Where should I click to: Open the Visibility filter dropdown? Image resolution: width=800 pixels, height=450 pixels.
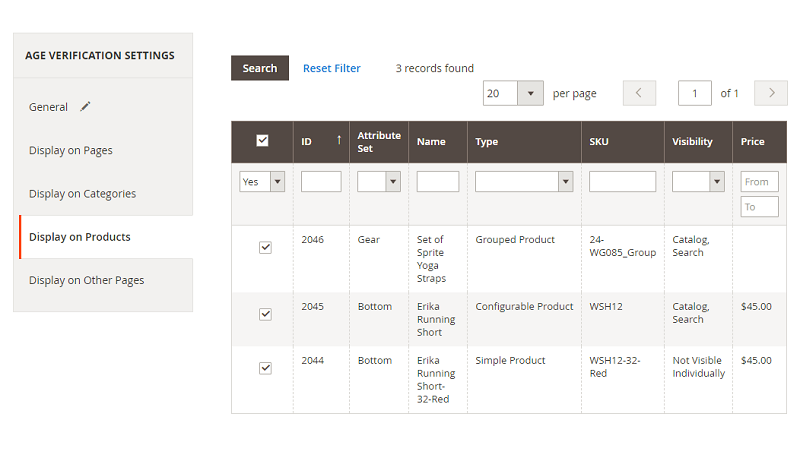(x=716, y=182)
